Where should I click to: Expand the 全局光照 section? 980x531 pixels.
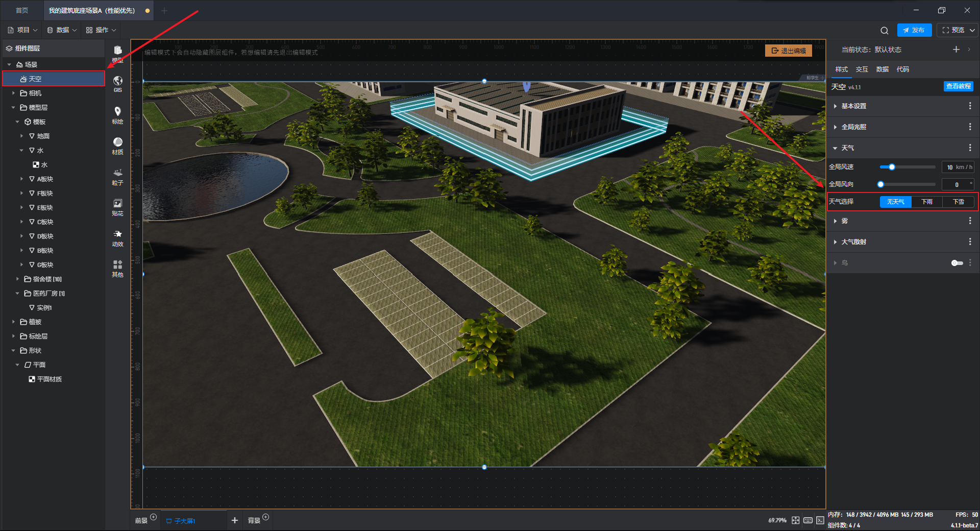tap(853, 127)
